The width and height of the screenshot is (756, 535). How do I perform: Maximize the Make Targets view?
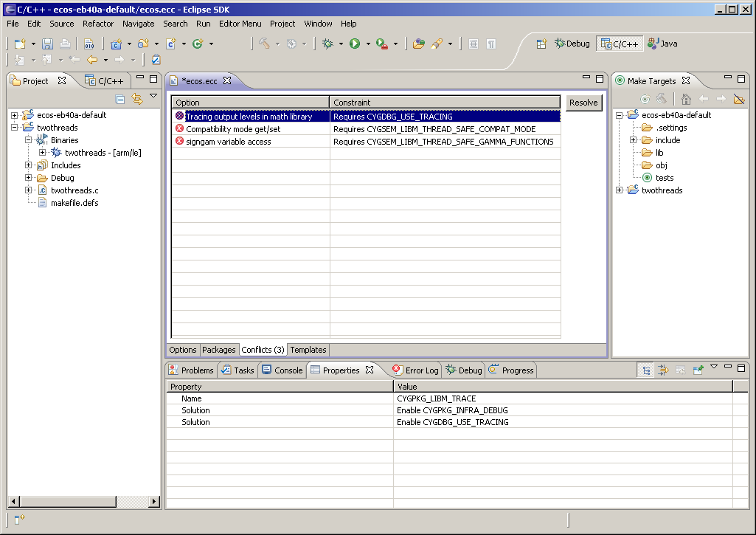[741, 78]
